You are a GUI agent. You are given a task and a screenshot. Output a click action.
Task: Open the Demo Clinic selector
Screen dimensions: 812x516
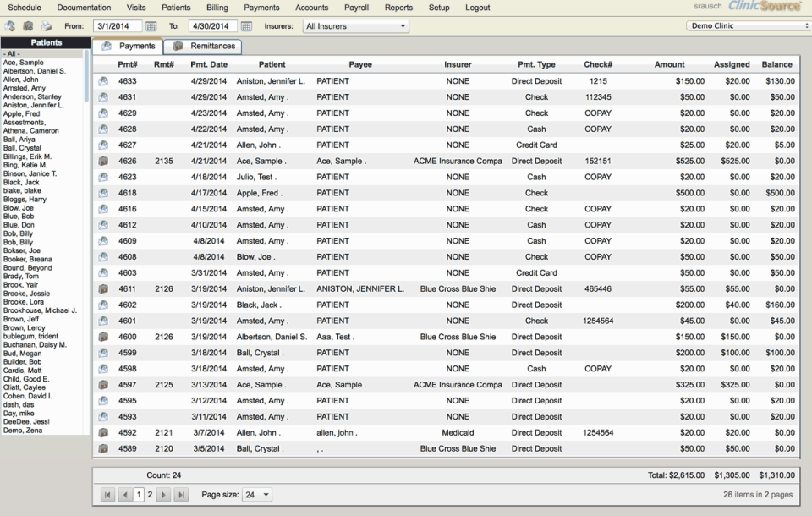tap(749, 25)
